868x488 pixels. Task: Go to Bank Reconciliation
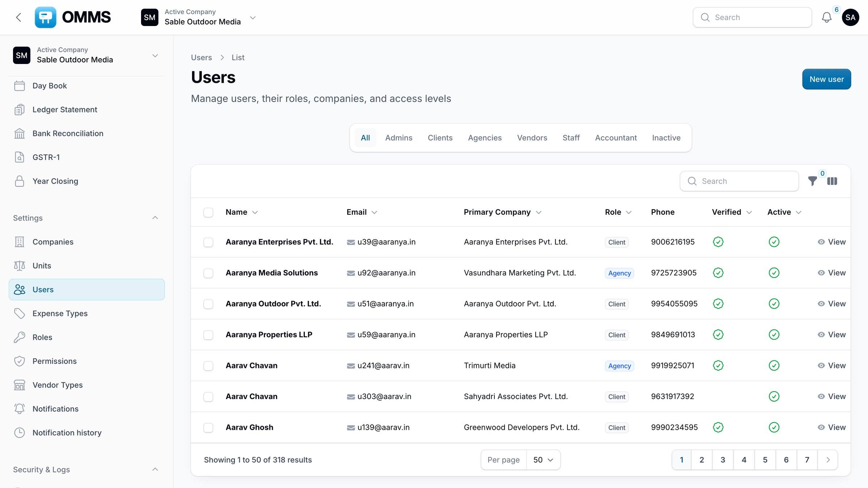pos(87,133)
